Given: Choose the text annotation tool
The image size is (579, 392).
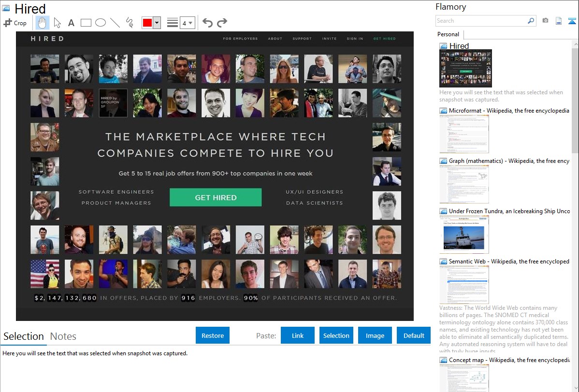Looking at the screenshot, I should pyautogui.click(x=71, y=23).
